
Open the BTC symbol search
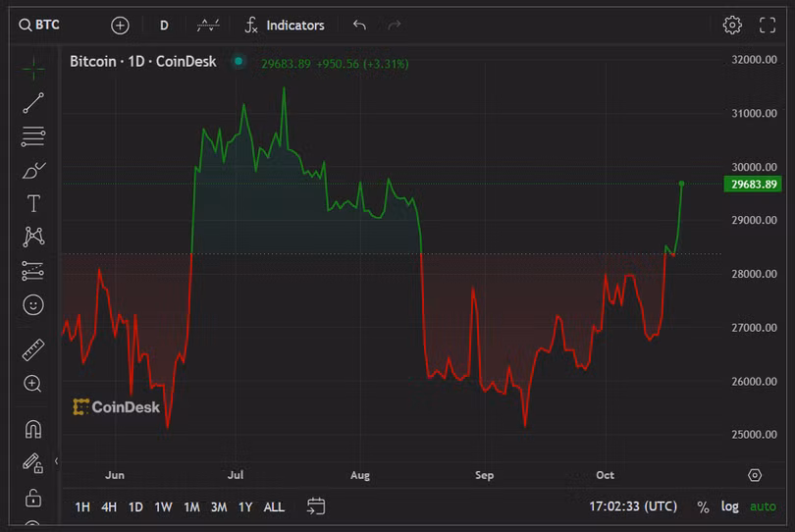pos(39,25)
